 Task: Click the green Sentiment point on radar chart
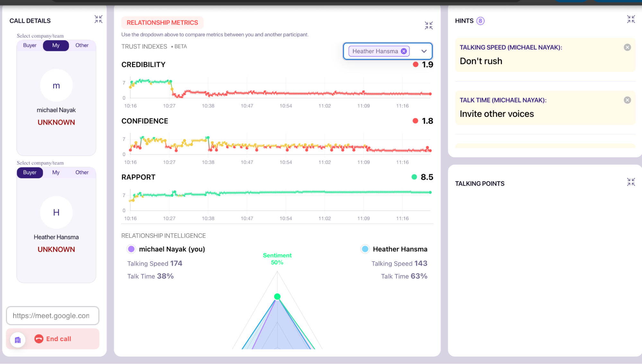(x=277, y=296)
